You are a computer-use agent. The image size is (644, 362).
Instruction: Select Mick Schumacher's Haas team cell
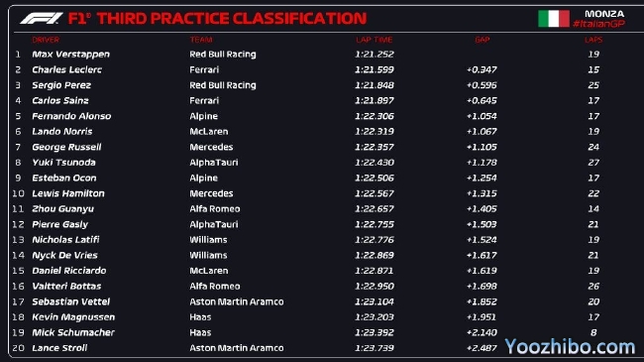tap(200, 333)
